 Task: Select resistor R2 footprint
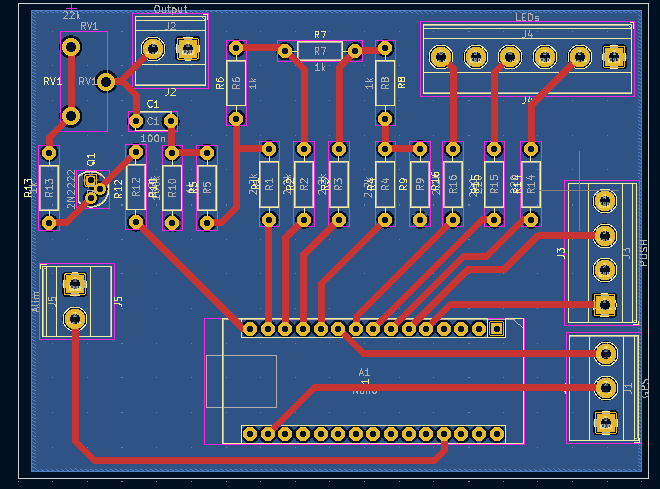point(304,184)
